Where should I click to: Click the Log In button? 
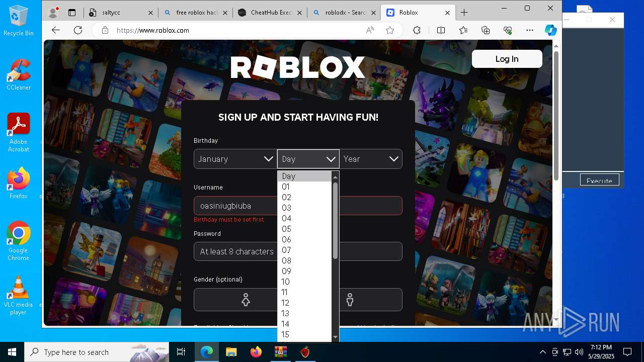[507, 59]
